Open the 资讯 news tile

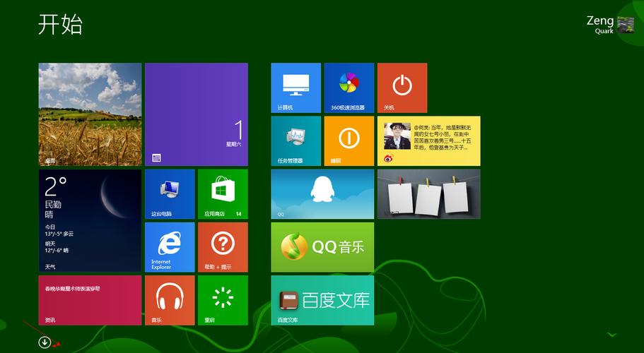coord(90,300)
